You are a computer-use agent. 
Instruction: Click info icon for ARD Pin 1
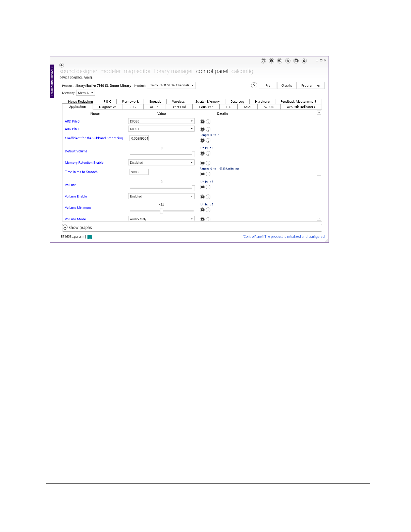[208, 129]
